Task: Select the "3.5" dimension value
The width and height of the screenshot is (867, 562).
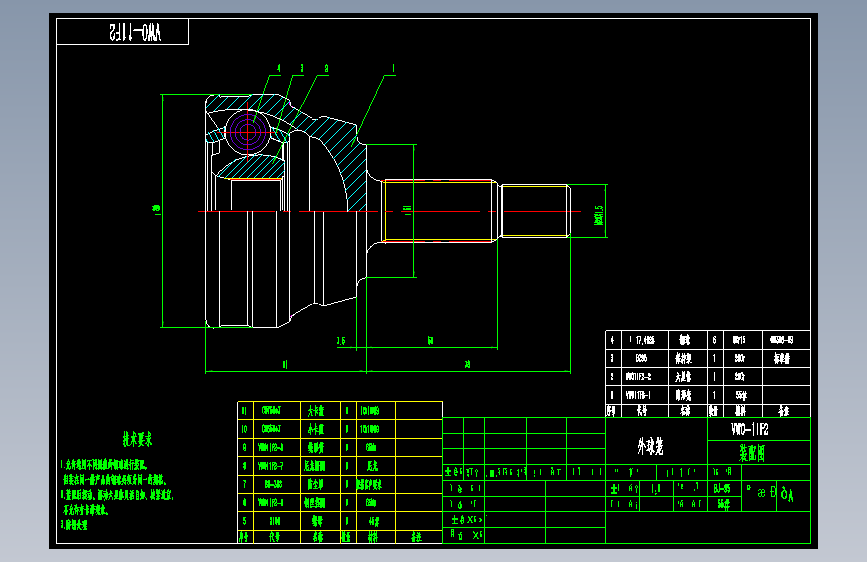Action: 341,341
